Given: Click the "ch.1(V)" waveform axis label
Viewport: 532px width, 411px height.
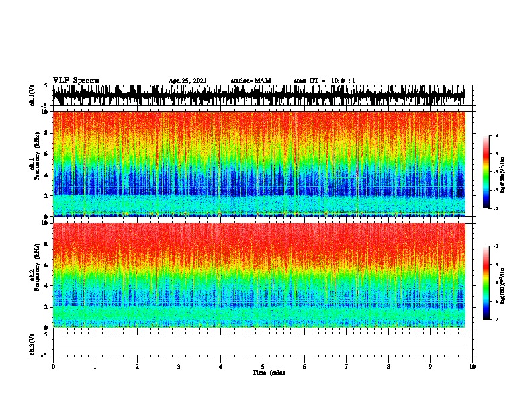Looking at the screenshot, I should coord(32,95).
